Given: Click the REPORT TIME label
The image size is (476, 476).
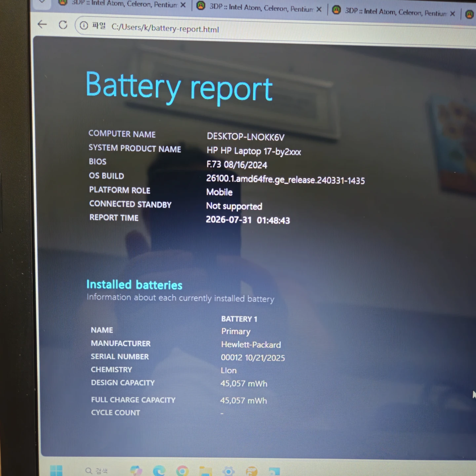Looking at the screenshot, I should (x=114, y=218).
